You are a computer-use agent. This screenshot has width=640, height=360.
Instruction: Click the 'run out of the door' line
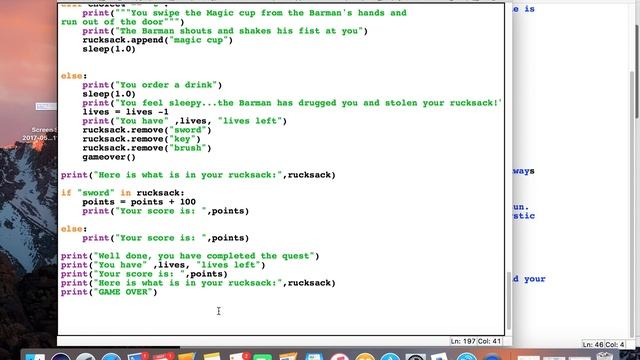pos(123,22)
